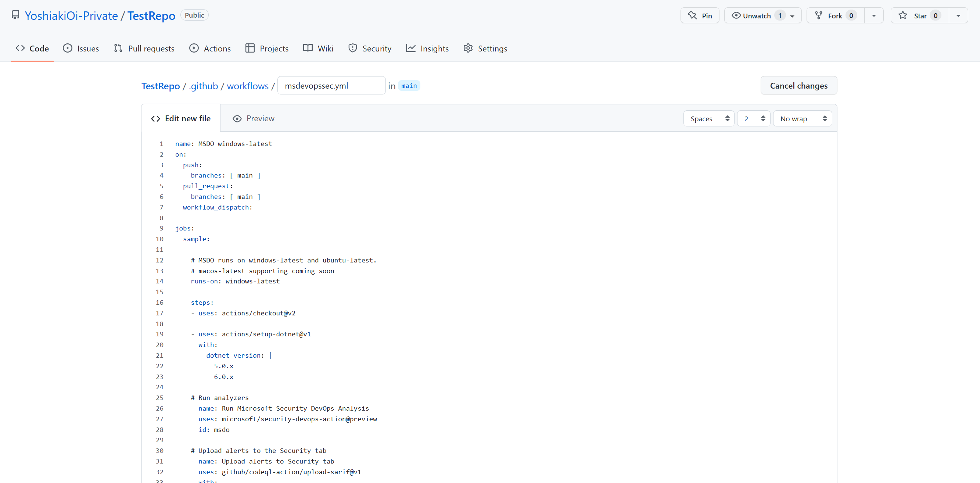Open the Projects board icon
The width and height of the screenshot is (980, 483).
[250, 49]
